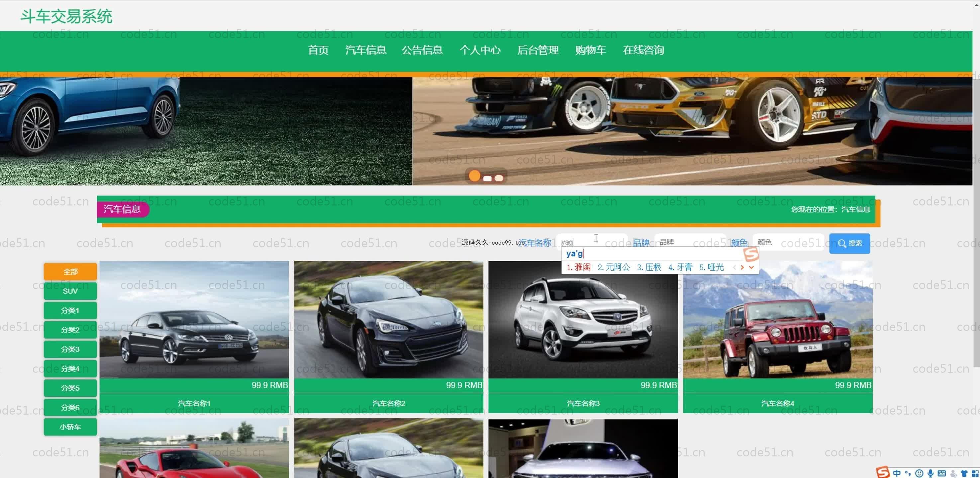Click the user account icon in IME toolbar

click(953, 473)
